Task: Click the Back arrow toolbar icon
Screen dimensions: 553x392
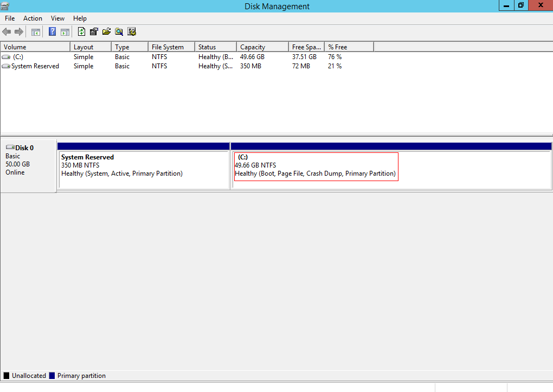Action: [x=7, y=32]
